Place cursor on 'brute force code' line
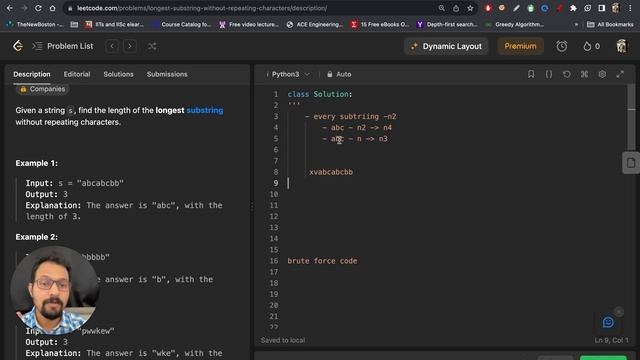Screen dimensions: 640x360 click(322, 261)
